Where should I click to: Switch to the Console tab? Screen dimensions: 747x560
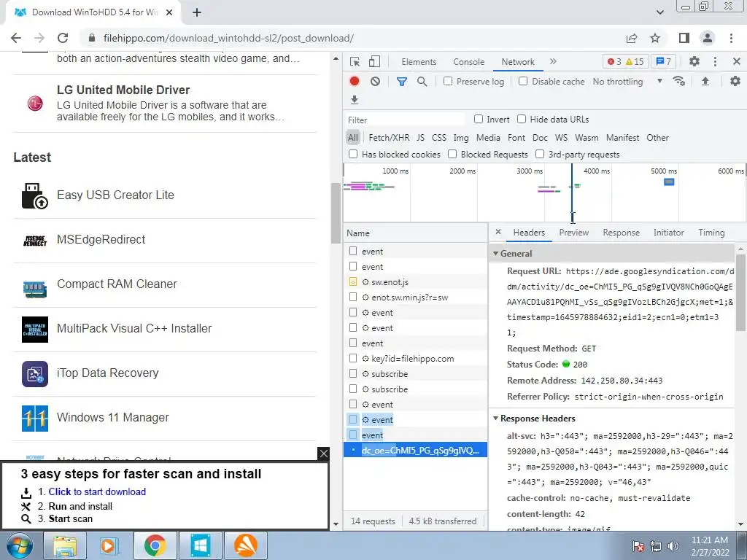[468, 62]
